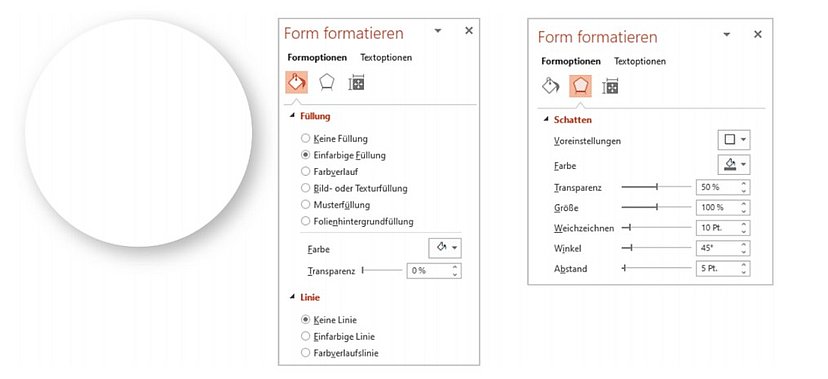Open Voreinstellungen shadow presets dropdown
This screenshot has height=379, width=828.
[734, 140]
